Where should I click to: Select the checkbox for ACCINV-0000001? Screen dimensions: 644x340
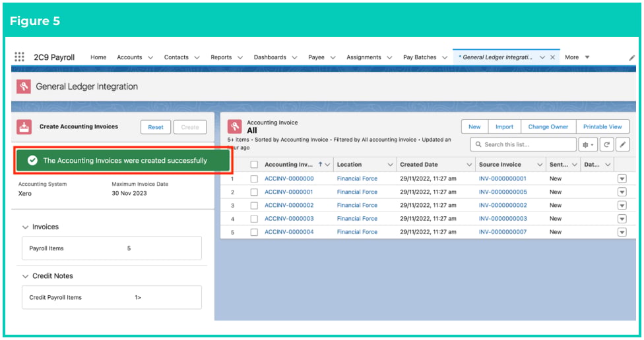[254, 192]
